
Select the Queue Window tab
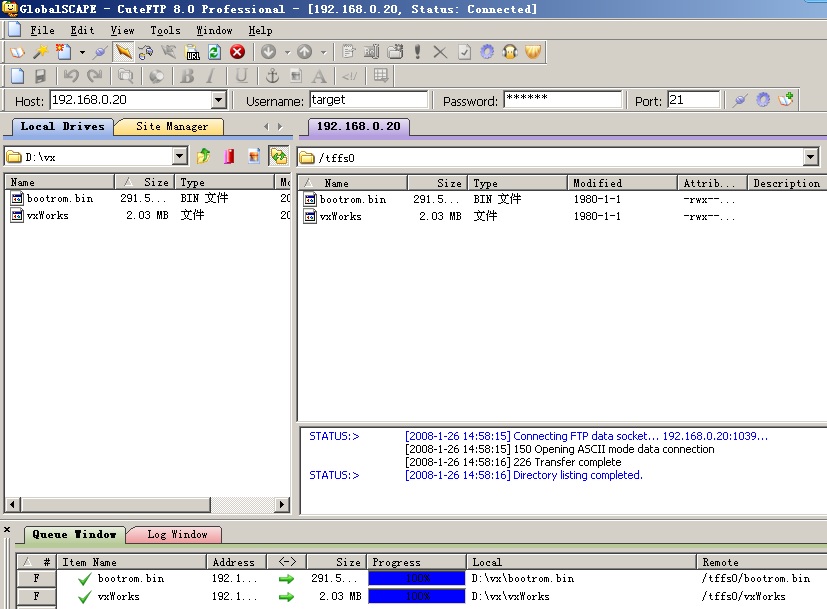74,535
